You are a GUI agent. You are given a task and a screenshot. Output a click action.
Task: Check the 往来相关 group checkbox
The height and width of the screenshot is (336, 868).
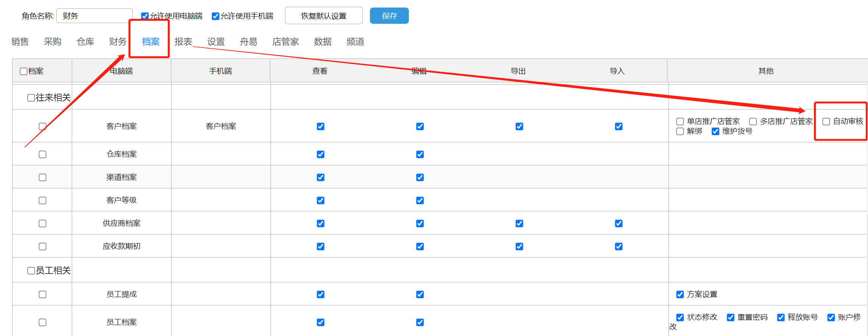point(31,98)
